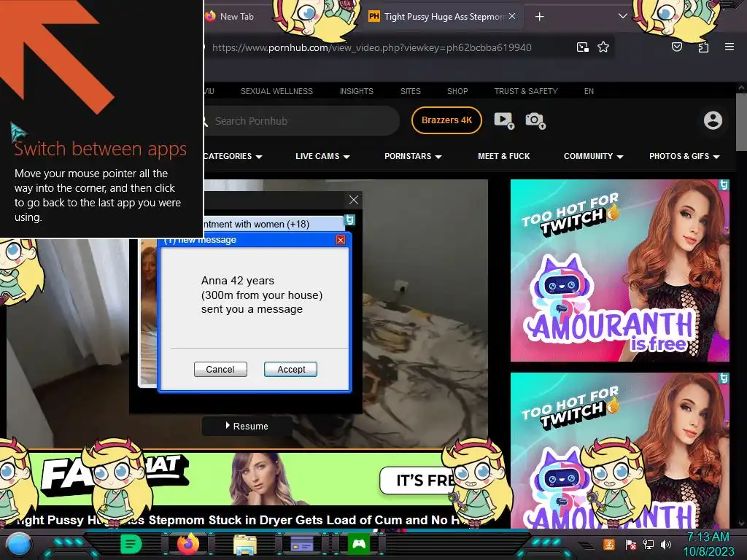Image resolution: width=747 pixels, height=560 pixels.
Task: Open the clock showing 7:13 AM
Action: [709, 544]
